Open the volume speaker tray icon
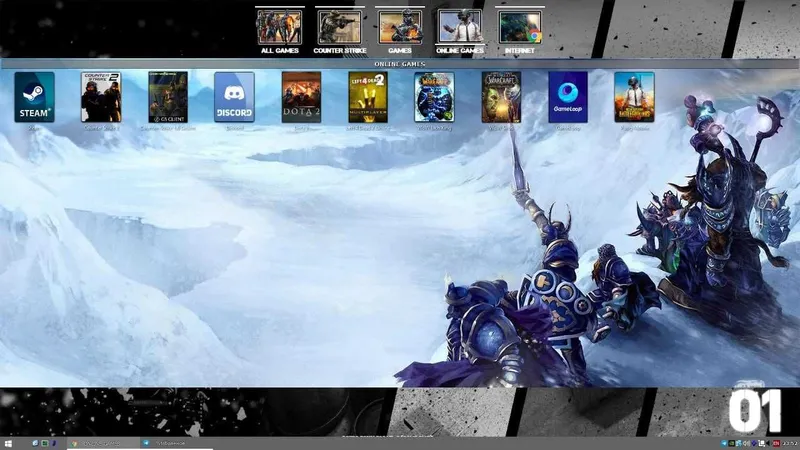800x450 pixels. (746, 443)
